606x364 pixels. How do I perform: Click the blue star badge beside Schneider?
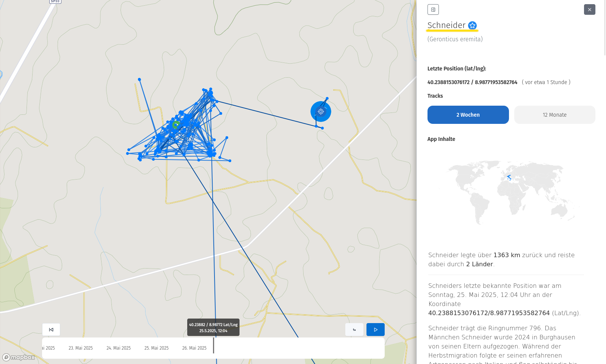472,25
